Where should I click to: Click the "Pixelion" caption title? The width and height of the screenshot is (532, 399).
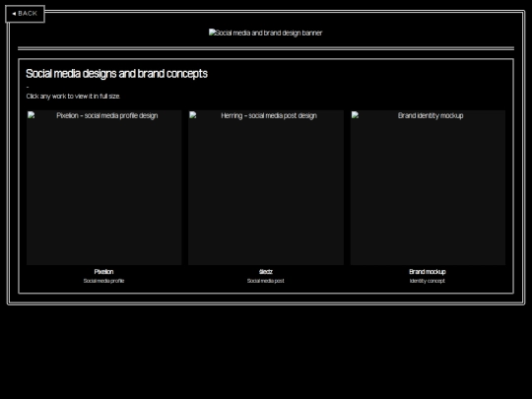click(x=103, y=272)
